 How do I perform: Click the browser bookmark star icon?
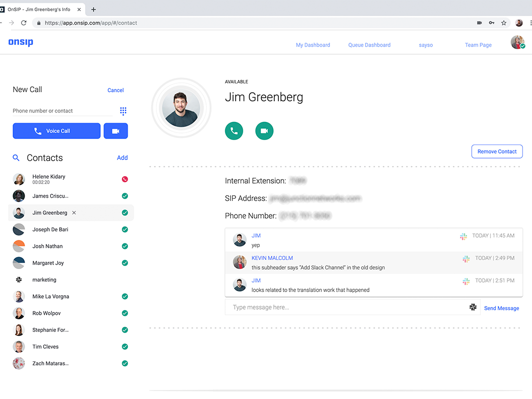coord(504,23)
